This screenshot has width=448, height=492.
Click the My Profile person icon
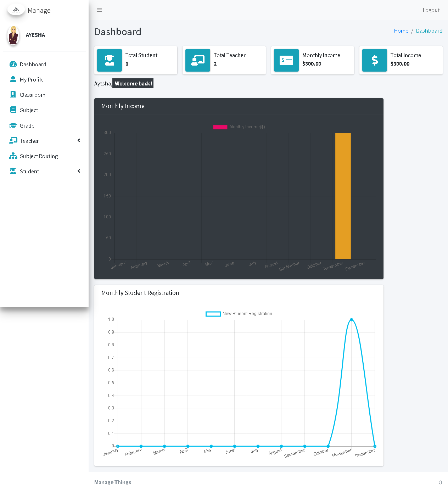point(13,79)
